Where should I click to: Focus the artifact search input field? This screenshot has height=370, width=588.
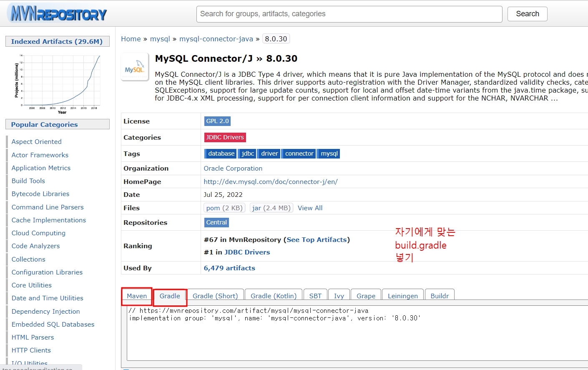coord(349,14)
